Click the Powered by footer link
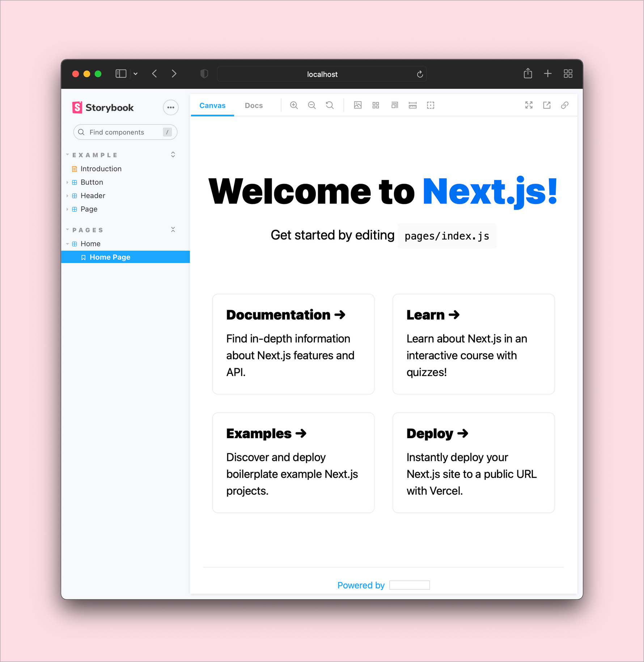Viewport: 644px width, 662px height. 361,585
